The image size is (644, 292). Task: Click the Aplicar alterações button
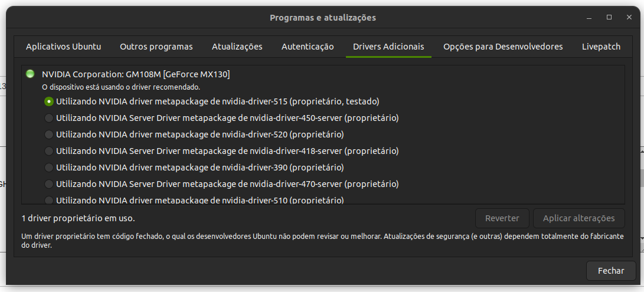coord(578,218)
